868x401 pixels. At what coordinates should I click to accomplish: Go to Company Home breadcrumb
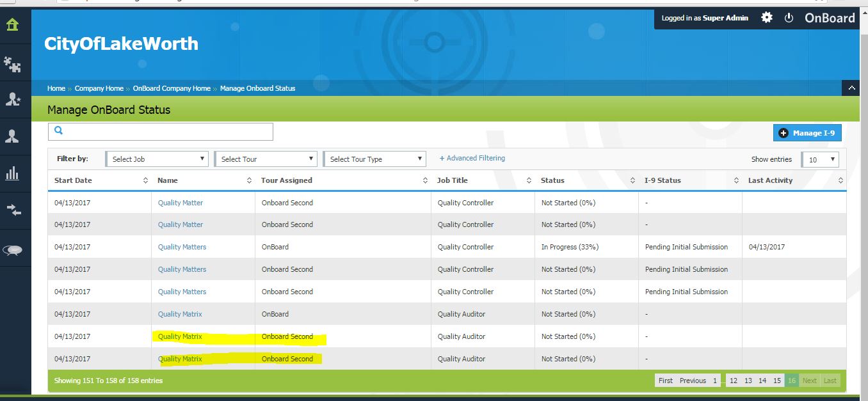[99, 88]
